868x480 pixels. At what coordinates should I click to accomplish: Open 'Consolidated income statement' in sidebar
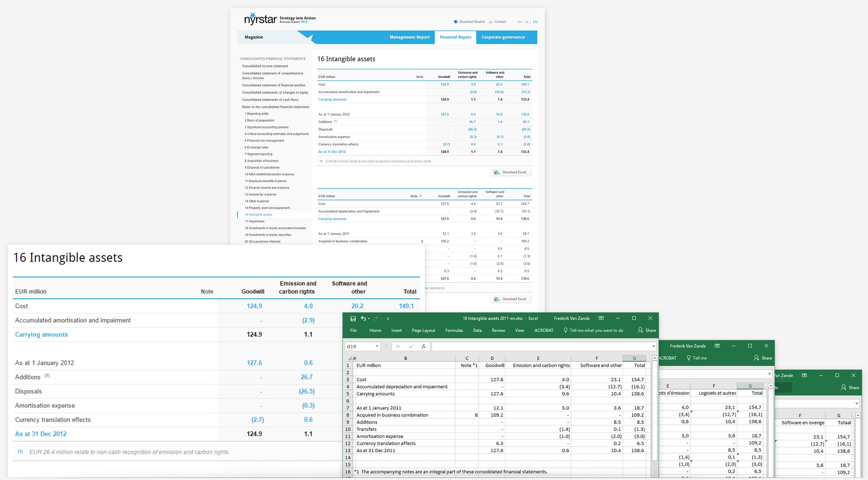pyautogui.click(x=265, y=66)
